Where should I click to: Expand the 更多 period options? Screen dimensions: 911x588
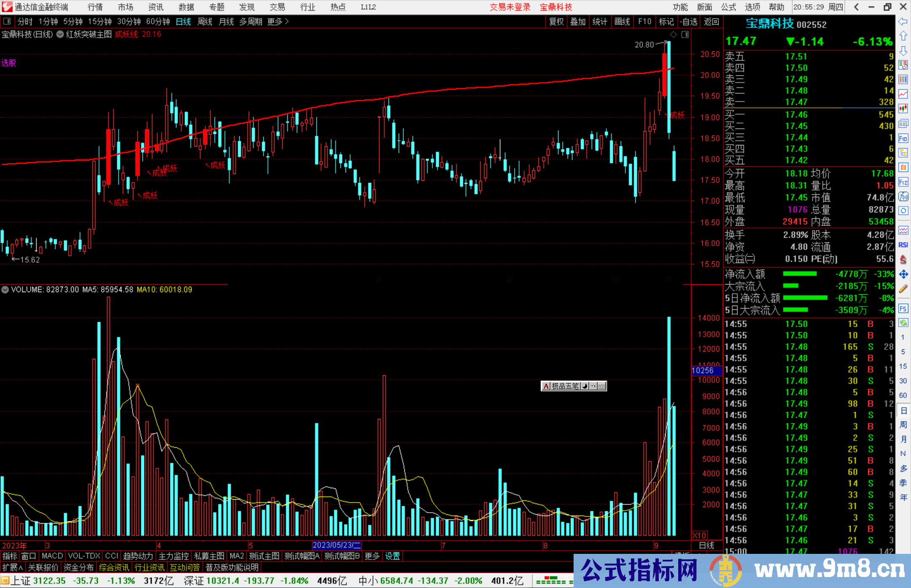278,21
